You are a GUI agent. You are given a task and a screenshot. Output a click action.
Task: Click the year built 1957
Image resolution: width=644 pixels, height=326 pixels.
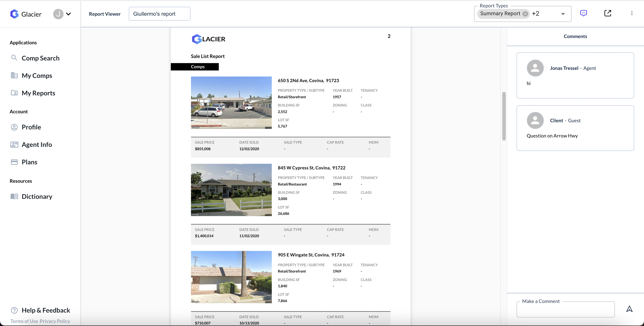click(x=337, y=97)
